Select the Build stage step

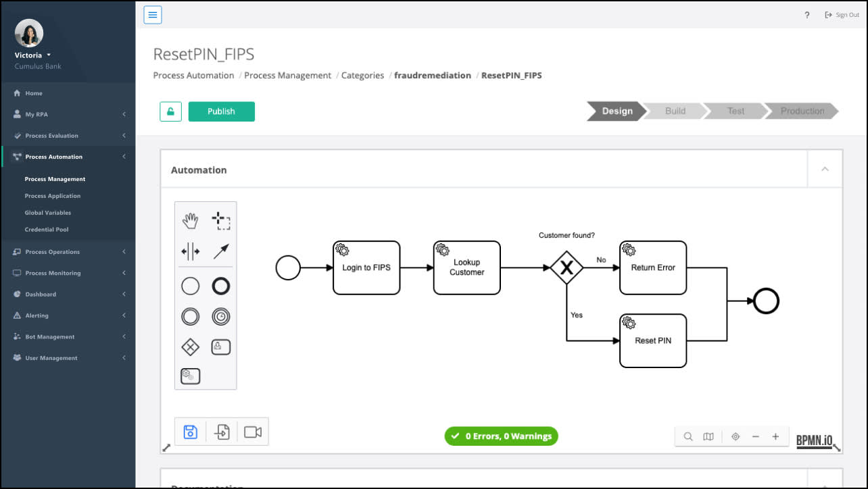[x=675, y=111]
